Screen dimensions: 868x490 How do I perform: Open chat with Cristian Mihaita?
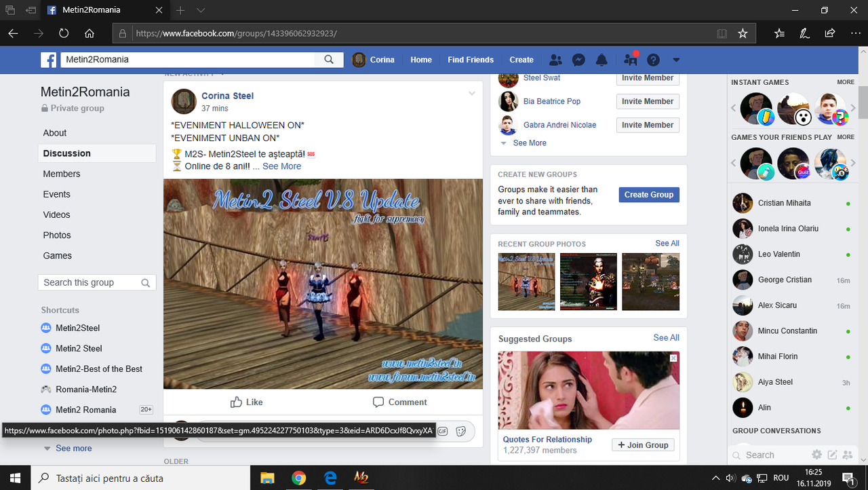[x=792, y=203]
